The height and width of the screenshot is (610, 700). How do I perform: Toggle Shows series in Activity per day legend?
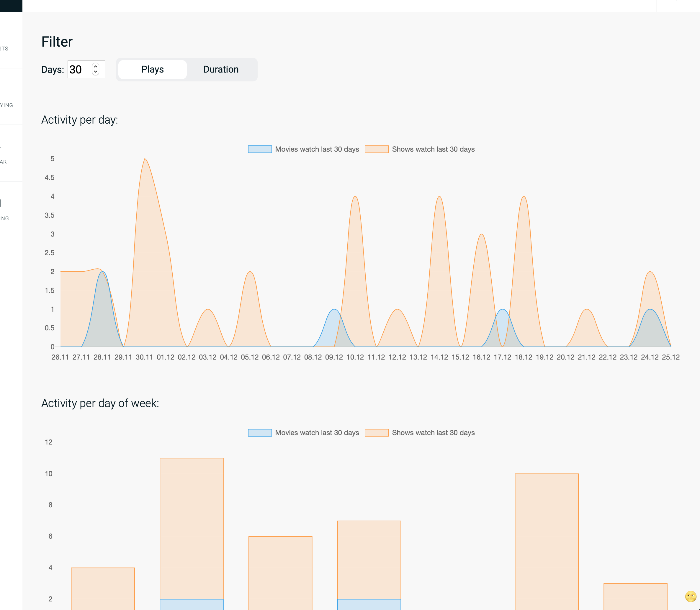click(x=433, y=149)
